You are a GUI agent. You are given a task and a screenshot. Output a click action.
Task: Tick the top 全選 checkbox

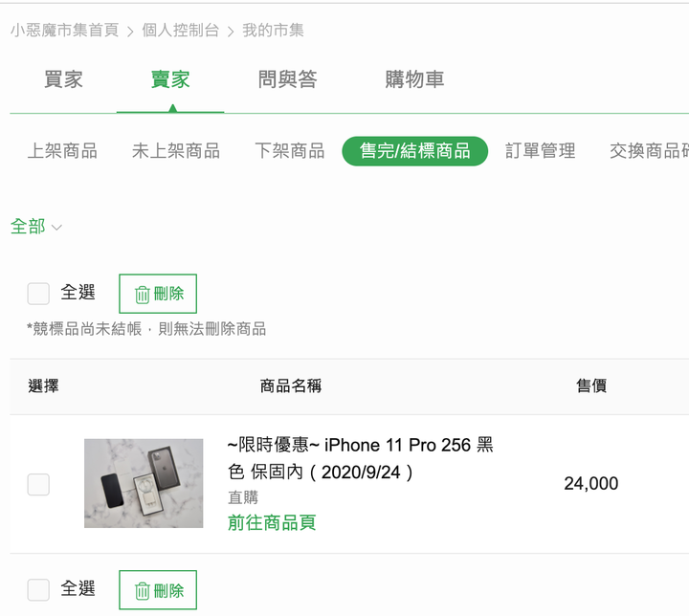[38, 294]
